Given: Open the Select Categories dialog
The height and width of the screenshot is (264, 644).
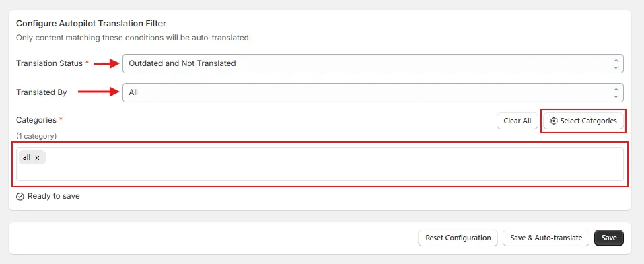Looking at the screenshot, I should (x=583, y=121).
